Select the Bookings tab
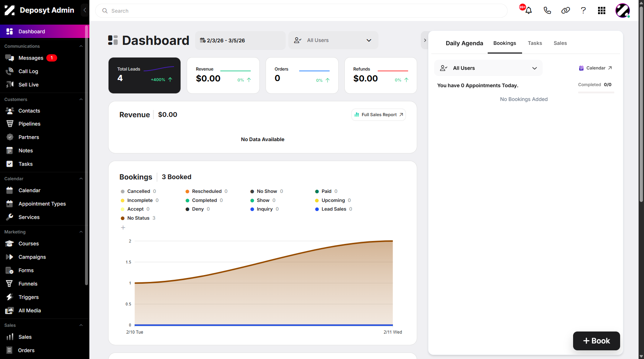 (505, 43)
